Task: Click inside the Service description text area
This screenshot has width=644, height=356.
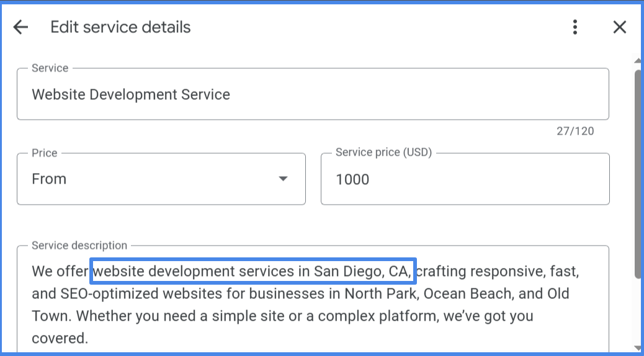Action: coord(313,300)
